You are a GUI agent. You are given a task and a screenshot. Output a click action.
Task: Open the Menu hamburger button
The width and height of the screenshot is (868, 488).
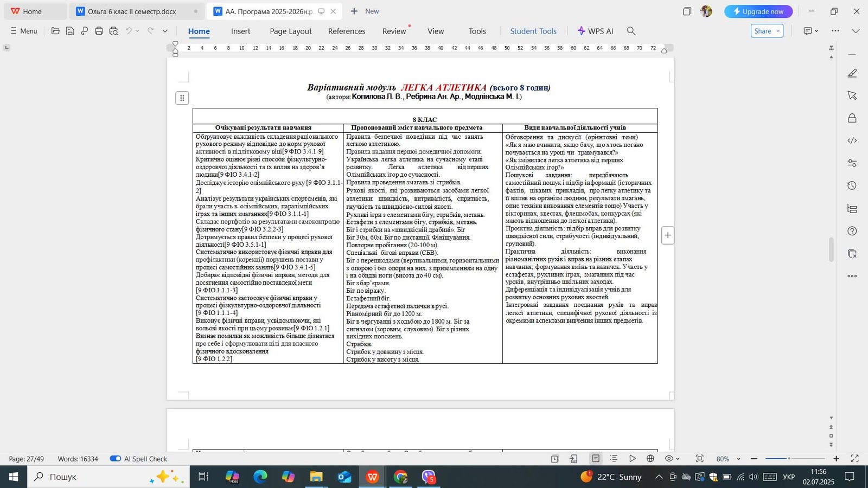coord(24,31)
